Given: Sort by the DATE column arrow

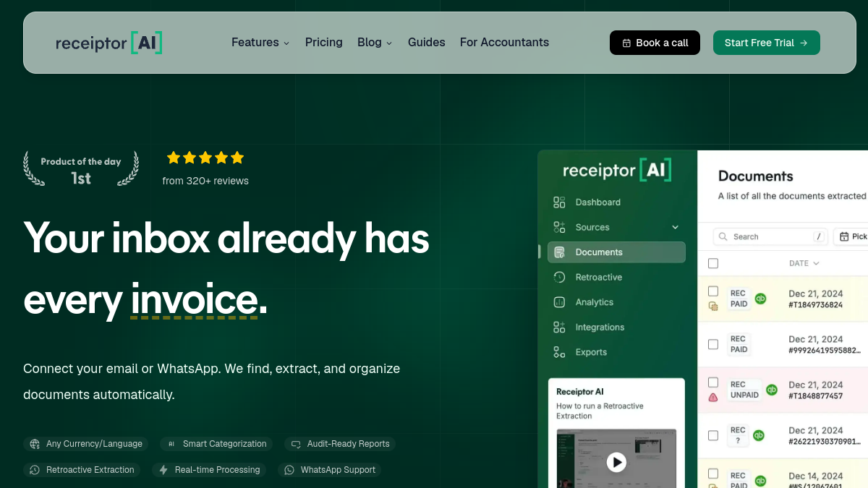Looking at the screenshot, I should click(x=816, y=264).
